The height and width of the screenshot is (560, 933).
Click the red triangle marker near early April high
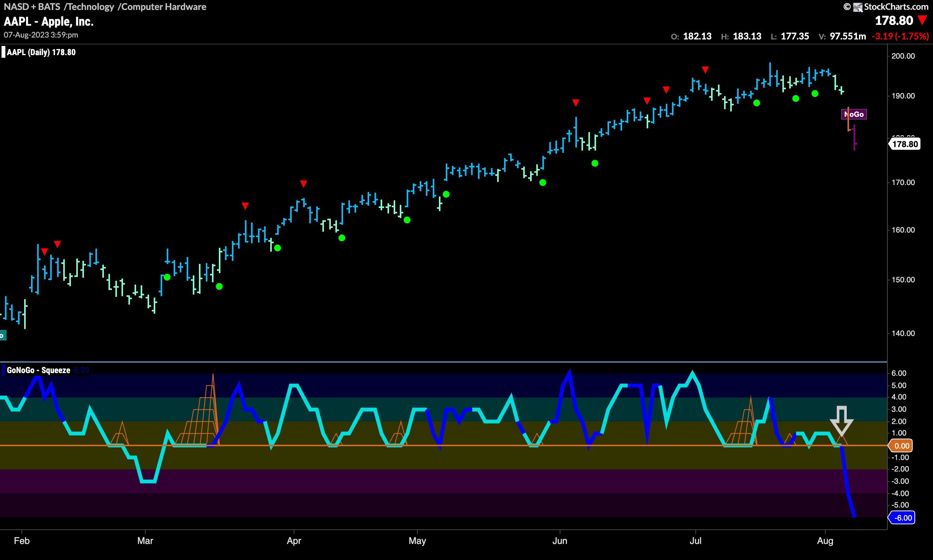click(303, 184)
